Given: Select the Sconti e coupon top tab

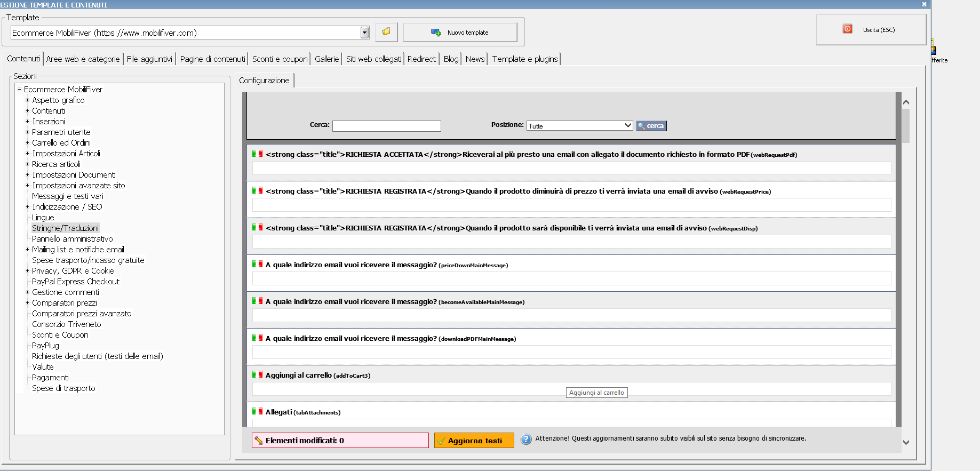Looking at the screenshot, I should (280, 59).
